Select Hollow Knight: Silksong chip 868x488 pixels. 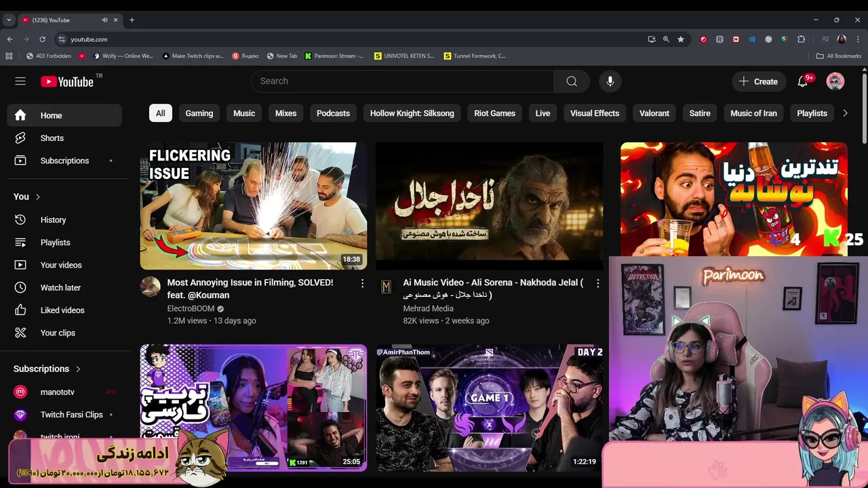point(412,113)
